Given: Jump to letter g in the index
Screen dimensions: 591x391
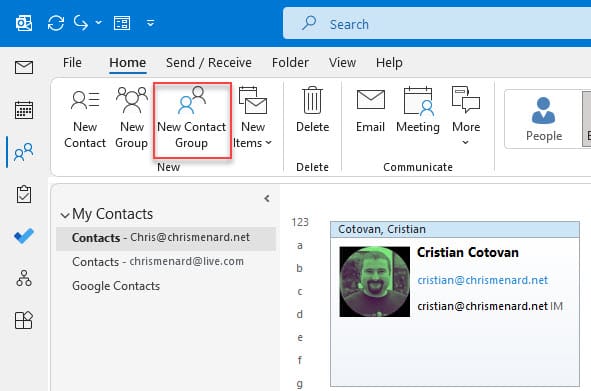Looking at the screenshot, I should coord(300,384).
